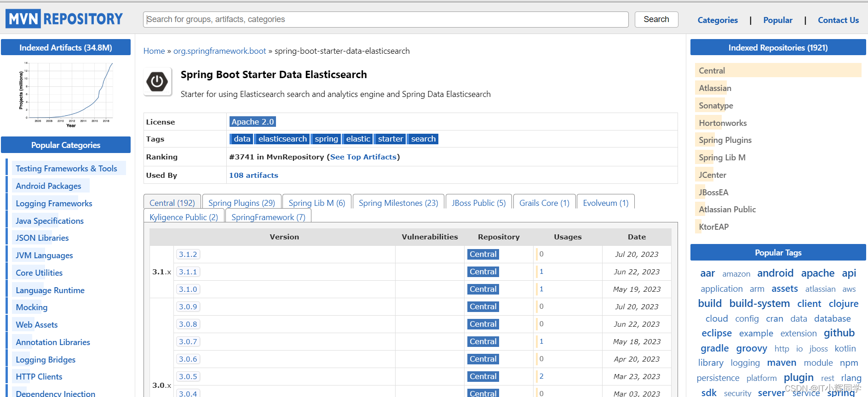
Task: Open org.springframework.boot breadcrumb link
Action: click(x=219, y=51)
